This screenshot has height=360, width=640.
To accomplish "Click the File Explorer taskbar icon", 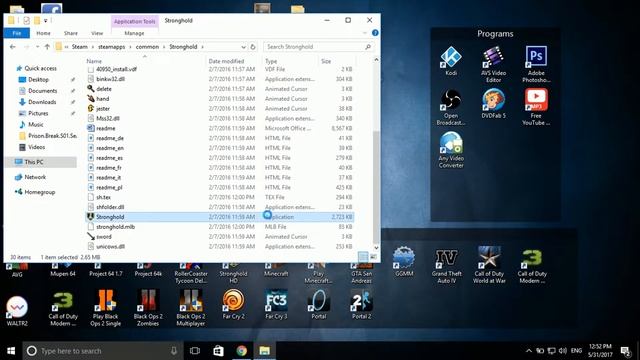I will coord(264,351).
